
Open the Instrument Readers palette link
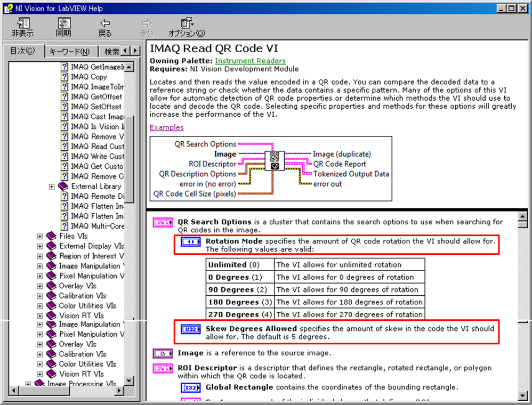[x=251, y=61]
